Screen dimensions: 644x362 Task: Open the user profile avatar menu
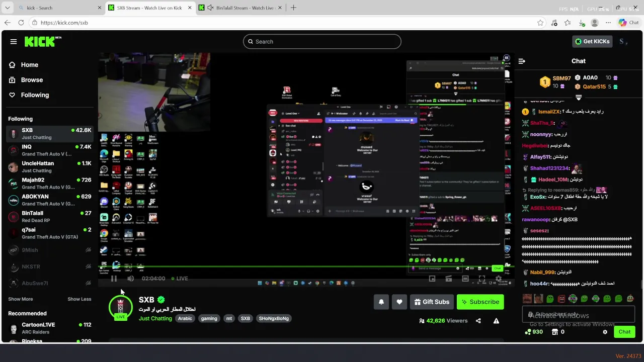point(623,41)
